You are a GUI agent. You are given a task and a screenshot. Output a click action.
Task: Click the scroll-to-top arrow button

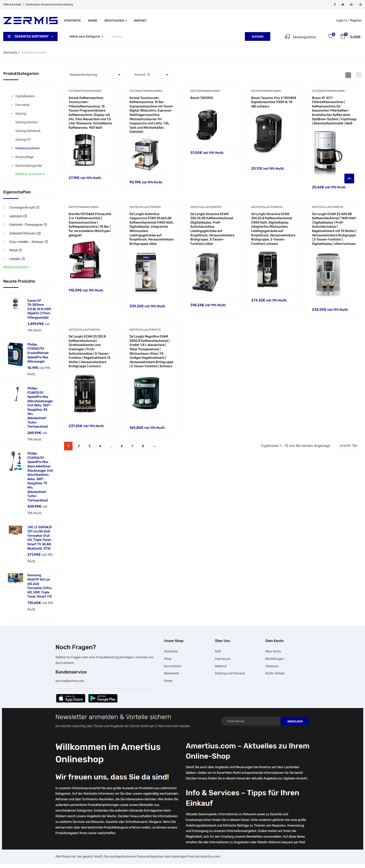(x=349, y=178)
